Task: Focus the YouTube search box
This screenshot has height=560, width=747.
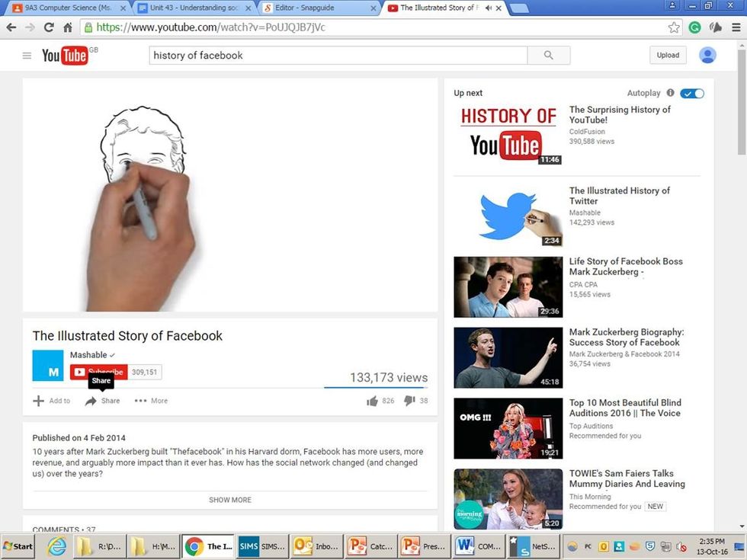Action: tap(338, 55)
